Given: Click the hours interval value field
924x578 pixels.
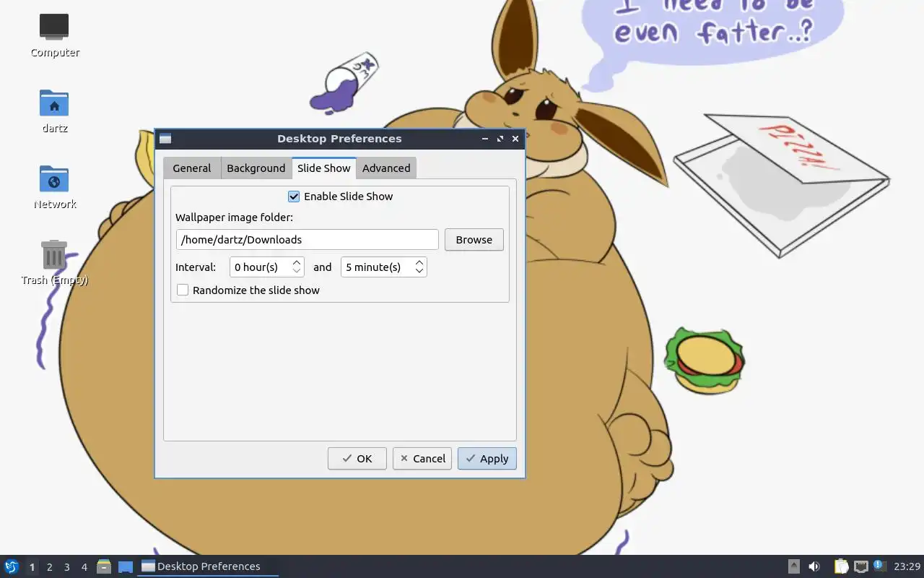Looking at the screenshot, I should point(260,267).
